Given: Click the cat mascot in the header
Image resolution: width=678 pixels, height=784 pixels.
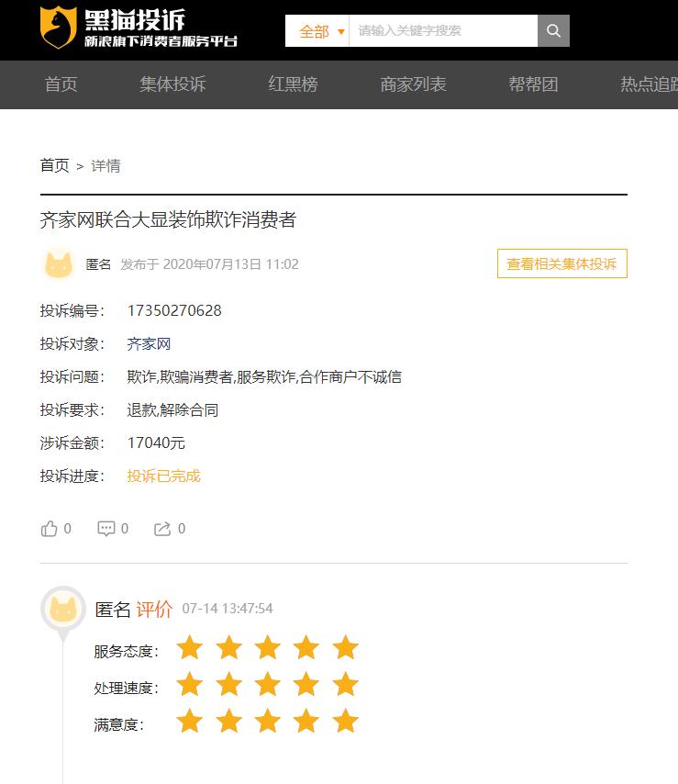Looking at the screenshot, I should click(x=57, y=28).
